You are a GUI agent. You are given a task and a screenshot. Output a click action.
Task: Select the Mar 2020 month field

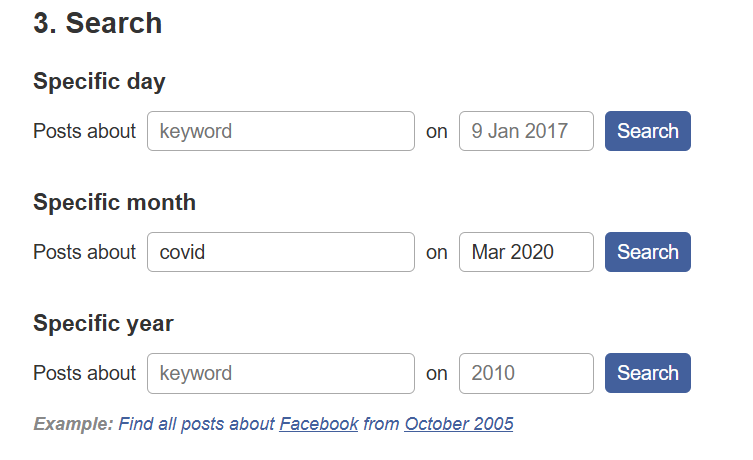[525, 252]
